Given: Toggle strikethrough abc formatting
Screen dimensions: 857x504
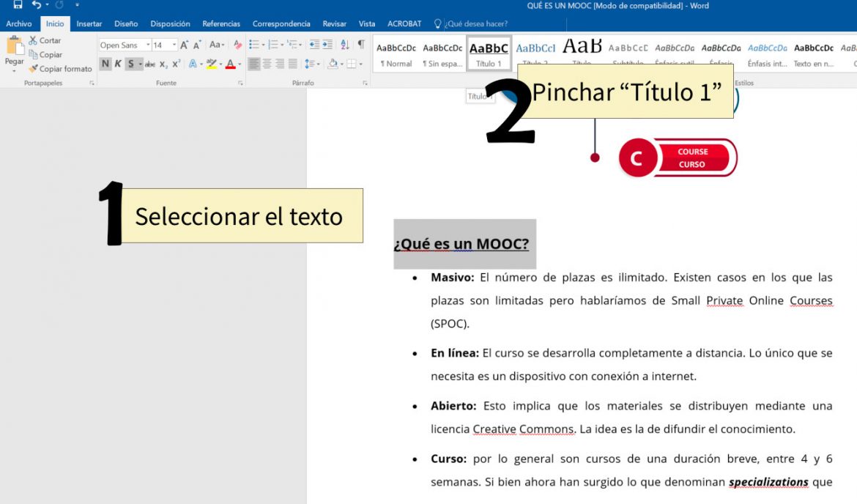Looking at the screenshot, I should pyautogui.click(x=149, y=64).
